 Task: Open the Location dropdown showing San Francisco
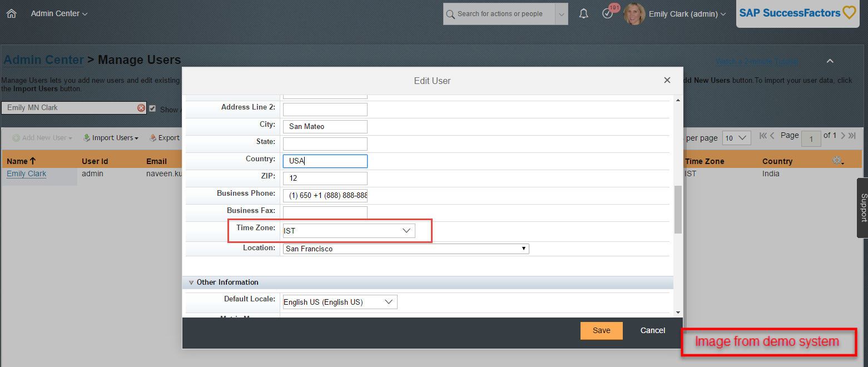pos(406,249)
